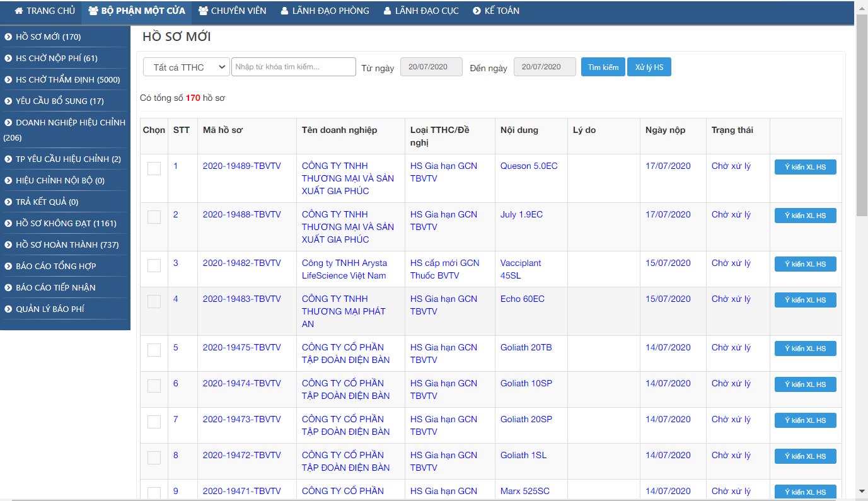Click the arrow icon beside Hồ Sơ Không Đạt
The width and height of the screenshot is (868, 501).
[x=8, y=224]
